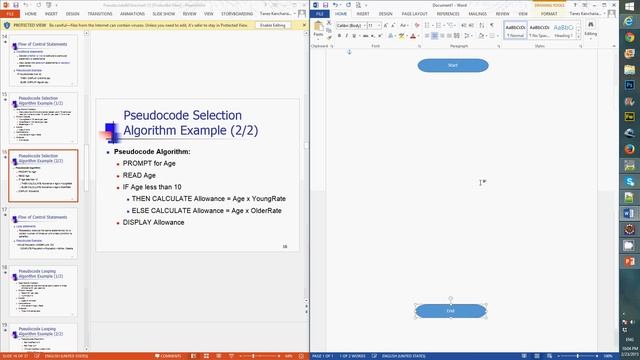Collapse the Word ribbon with the caret
Viewport: 640px width, 360px height.
click(x=613, y=46)
